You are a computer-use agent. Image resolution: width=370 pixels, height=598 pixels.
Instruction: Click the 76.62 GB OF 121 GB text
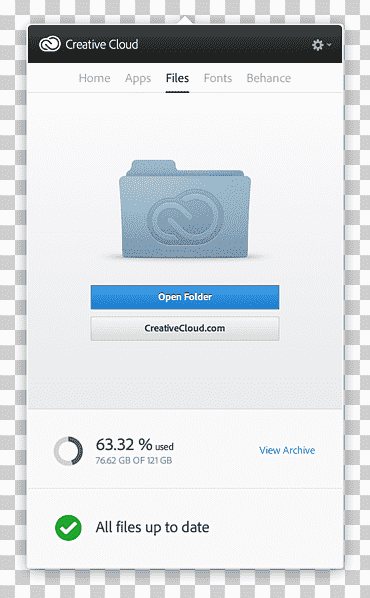pyautogui.click(x=134, y=461)
